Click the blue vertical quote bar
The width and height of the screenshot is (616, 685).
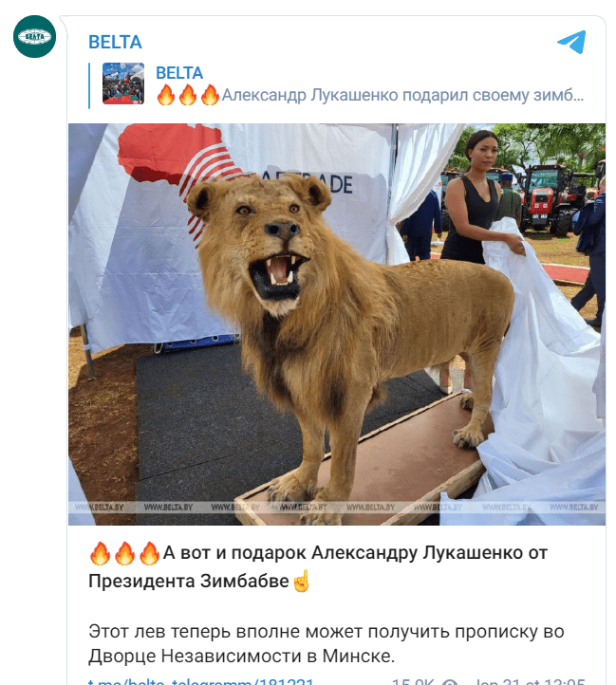89,85
